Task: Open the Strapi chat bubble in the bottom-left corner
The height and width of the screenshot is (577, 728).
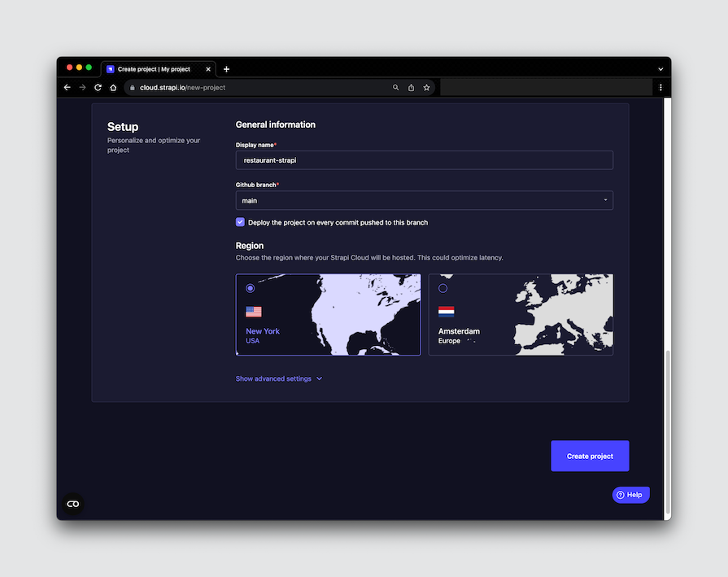Action: coord(72,503)
